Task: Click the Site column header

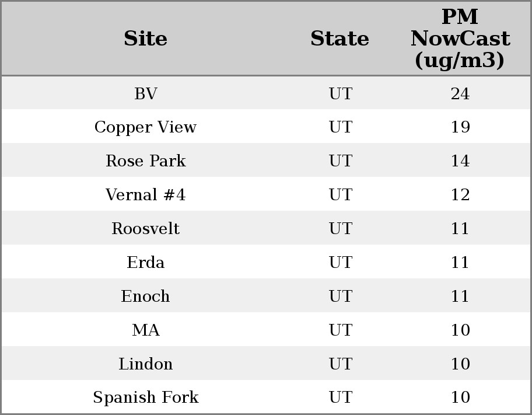Action: tap(145, 39)
